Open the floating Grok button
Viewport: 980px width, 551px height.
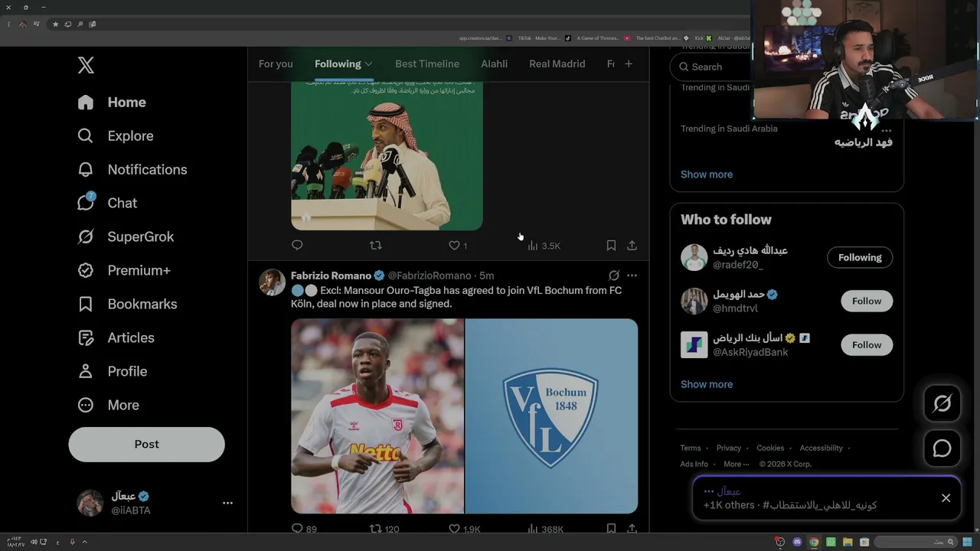pyautogui.click(x=942, y=403)
